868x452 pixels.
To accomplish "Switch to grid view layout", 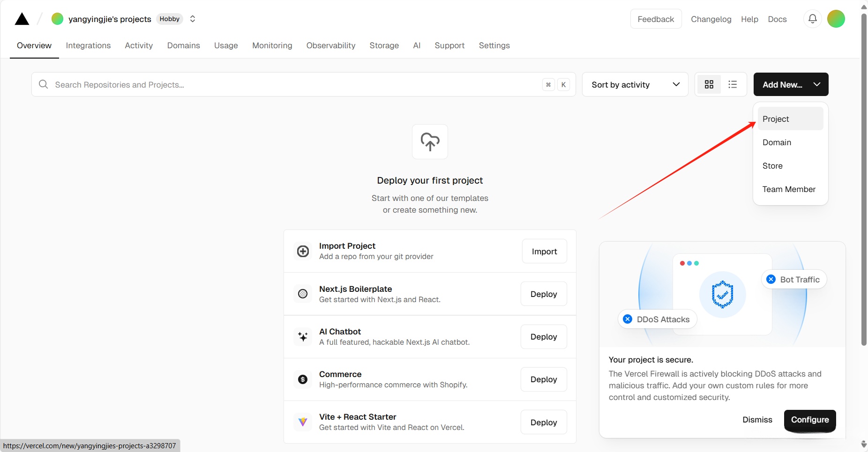I will point(709,84).
